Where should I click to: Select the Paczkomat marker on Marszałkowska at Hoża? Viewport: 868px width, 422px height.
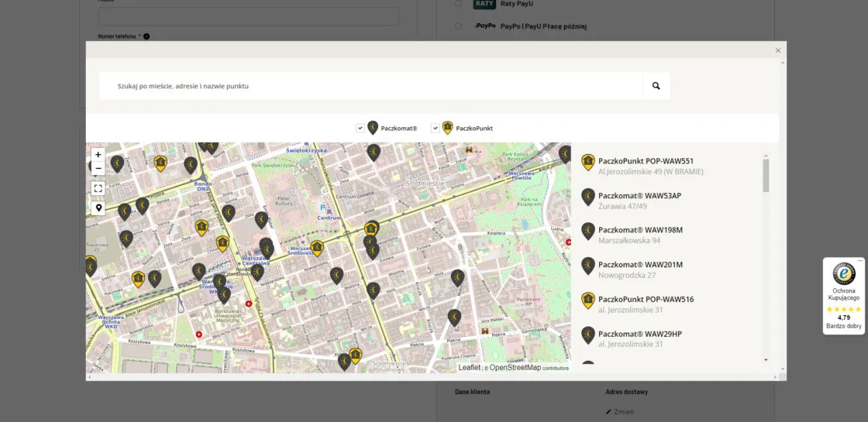[373, 290]
